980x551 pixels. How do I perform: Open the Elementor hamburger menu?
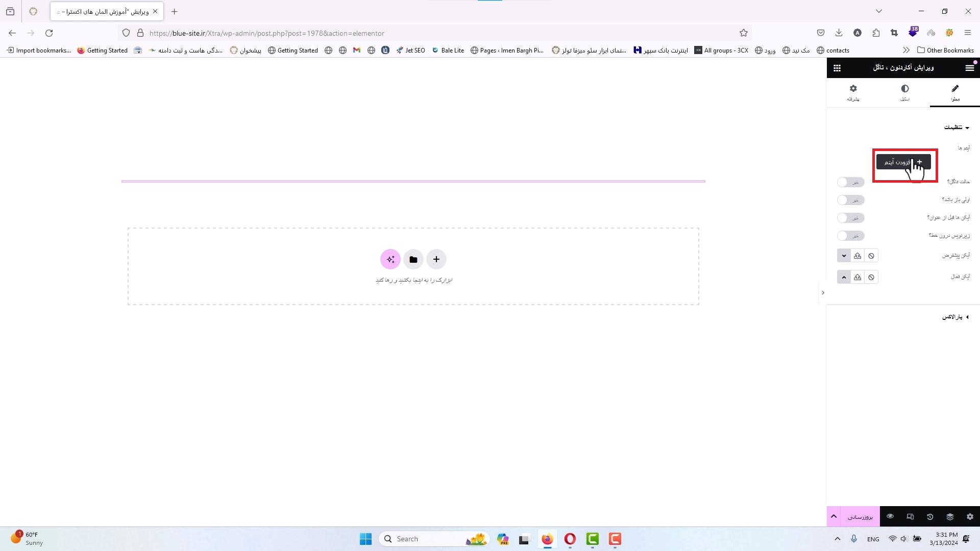(x=969, y=68)
